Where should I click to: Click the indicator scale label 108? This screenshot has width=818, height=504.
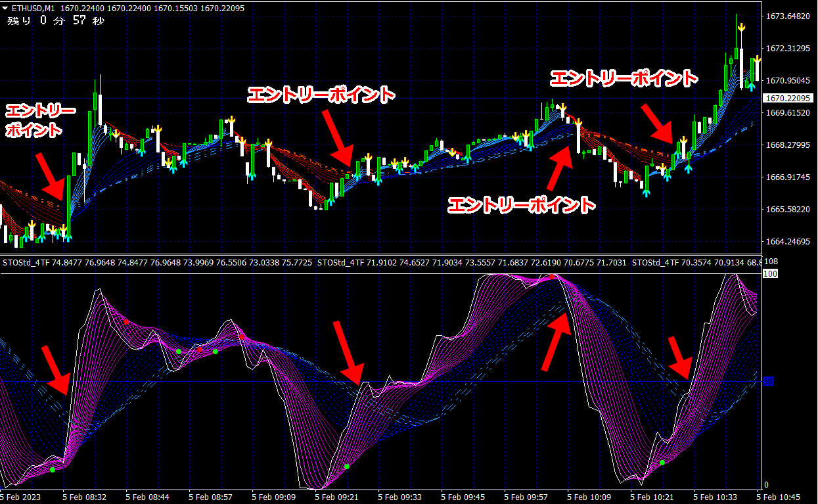tap(771, 262)
